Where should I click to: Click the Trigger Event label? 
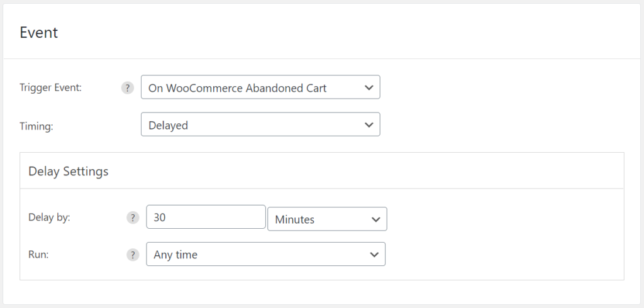51,88
